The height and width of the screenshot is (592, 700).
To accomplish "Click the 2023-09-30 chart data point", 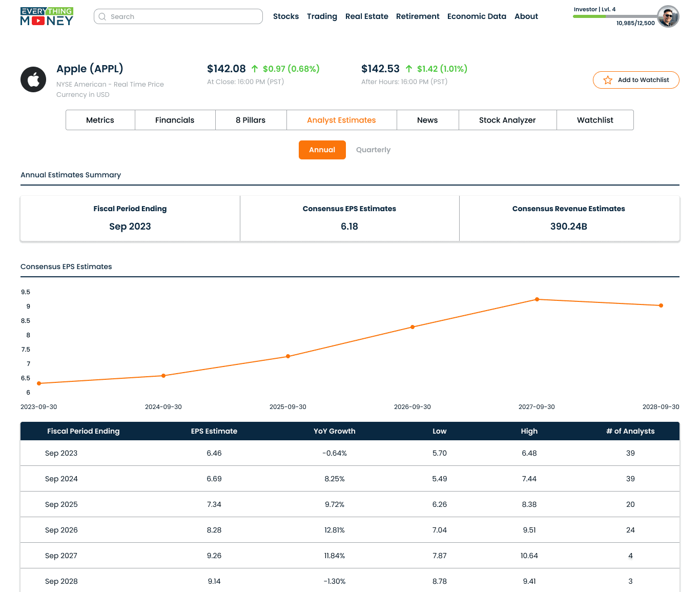I will (39, 383).
